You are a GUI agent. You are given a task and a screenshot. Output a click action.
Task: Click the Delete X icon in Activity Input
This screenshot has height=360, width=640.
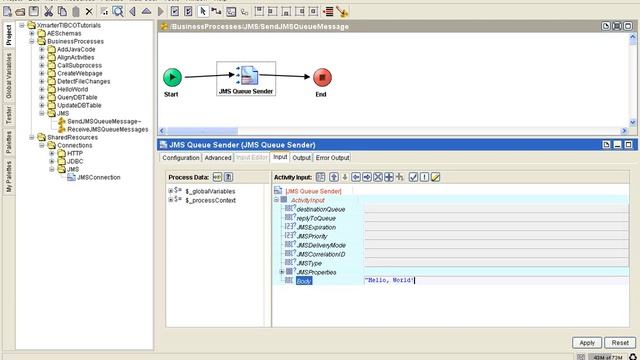click(x=378, y=177)
